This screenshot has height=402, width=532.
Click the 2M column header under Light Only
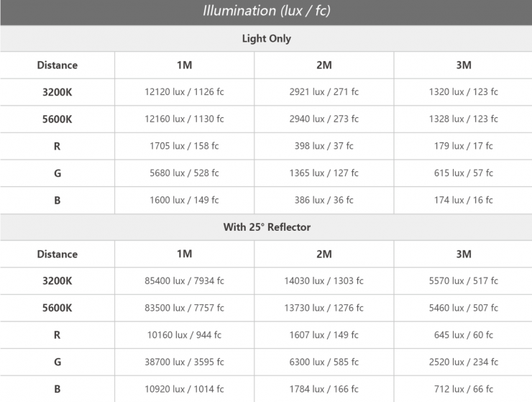tap(324, 65)
